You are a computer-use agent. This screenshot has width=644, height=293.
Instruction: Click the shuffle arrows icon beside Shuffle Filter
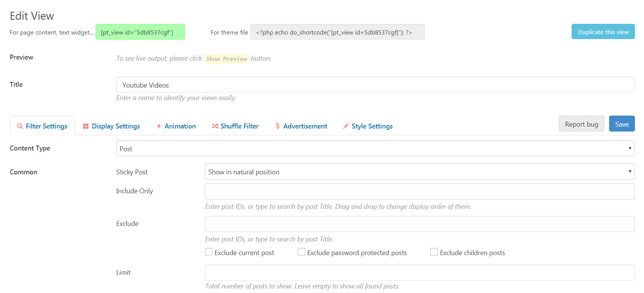pyautogui.click(x=215, y=126)
